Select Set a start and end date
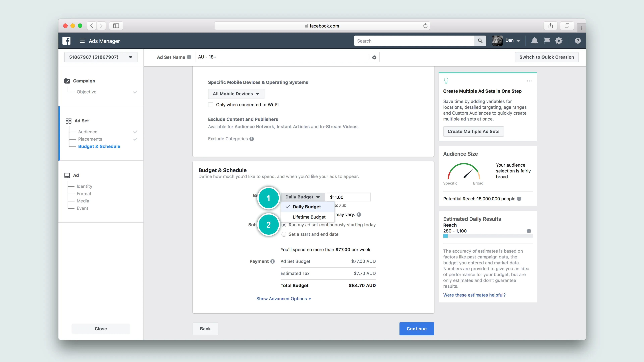 (x=284, y=234)
